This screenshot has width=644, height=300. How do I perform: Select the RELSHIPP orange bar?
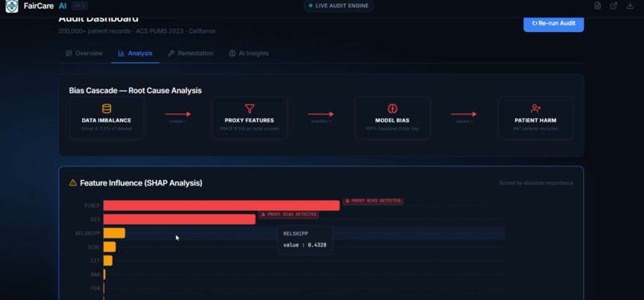[114, 233]
